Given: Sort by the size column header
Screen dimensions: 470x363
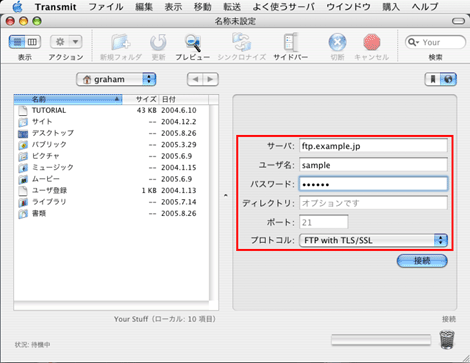Looking at the screenshot, I should coord(141,99).
